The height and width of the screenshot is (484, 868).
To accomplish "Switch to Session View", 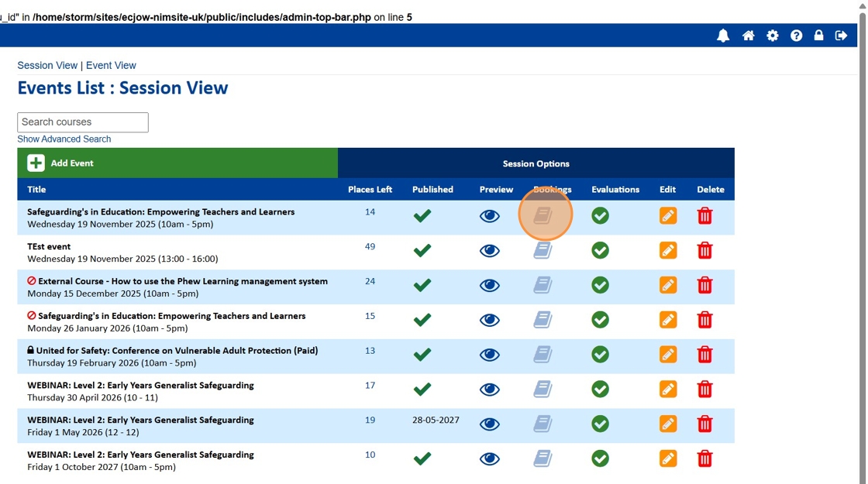I will (x=47, y=65).
